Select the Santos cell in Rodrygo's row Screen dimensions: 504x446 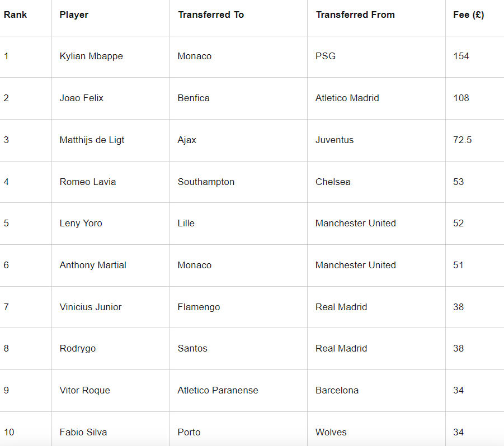coord(192,349)
